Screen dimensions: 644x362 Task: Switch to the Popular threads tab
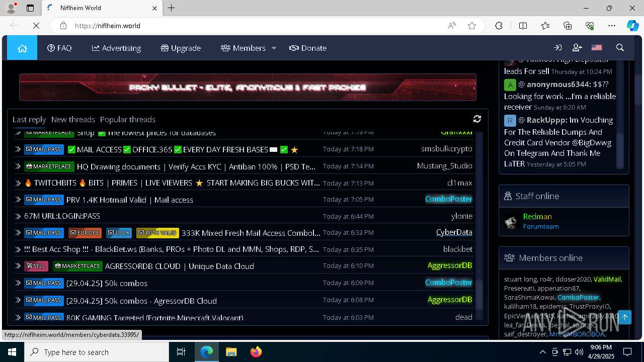pyautogui.click(x=128, y=119)
